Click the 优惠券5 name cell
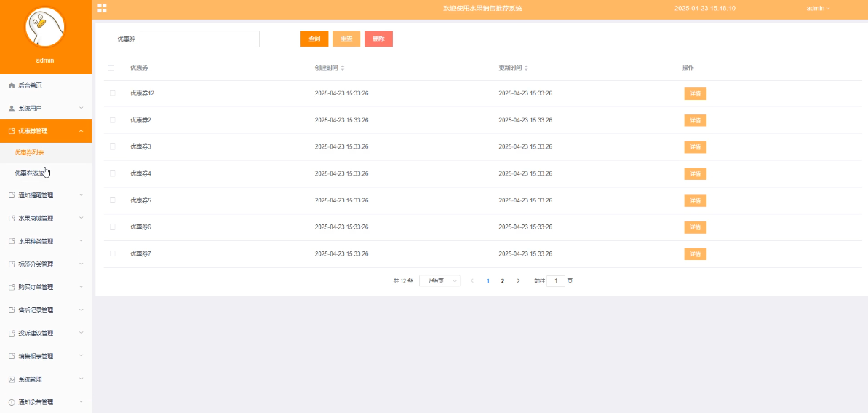This screenshot has width=868, height=413. (x=140, y=200)
